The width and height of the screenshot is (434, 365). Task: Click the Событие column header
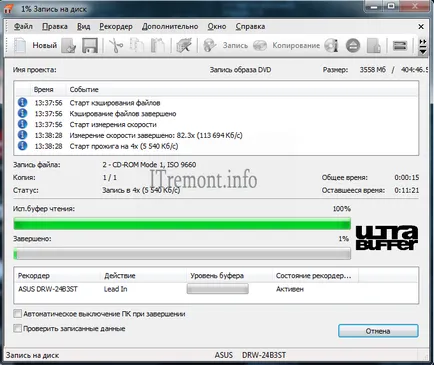[x=84, y=89]
